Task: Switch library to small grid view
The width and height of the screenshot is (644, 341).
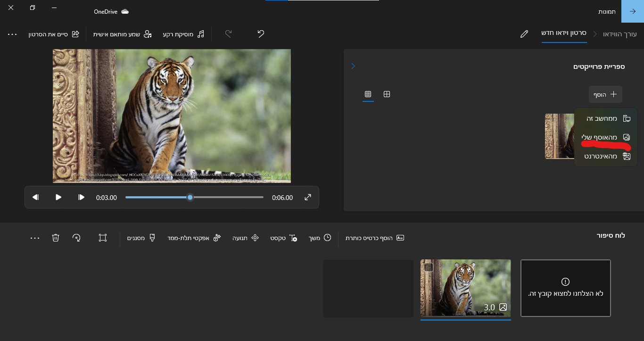Action: tap(368, 94)
